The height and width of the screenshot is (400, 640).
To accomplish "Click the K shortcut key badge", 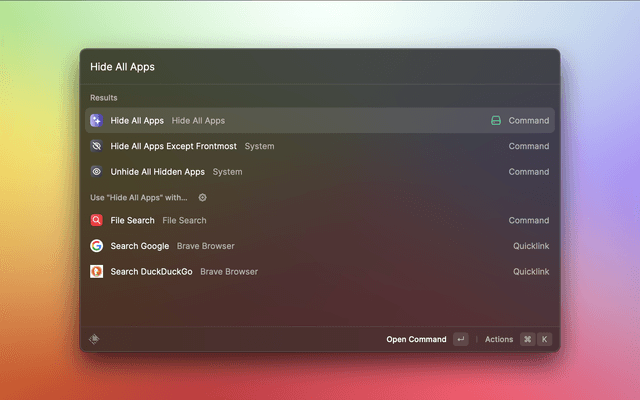I will point(545,339).
